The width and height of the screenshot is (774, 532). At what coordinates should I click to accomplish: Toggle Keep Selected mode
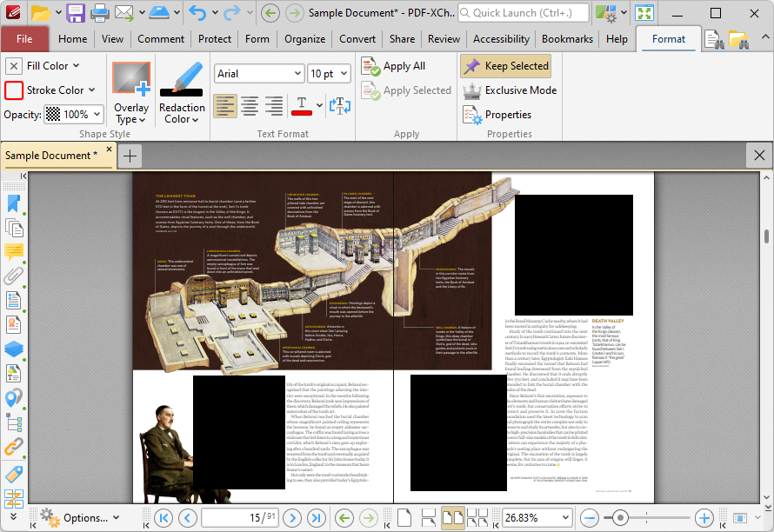(x=506, y=66)
